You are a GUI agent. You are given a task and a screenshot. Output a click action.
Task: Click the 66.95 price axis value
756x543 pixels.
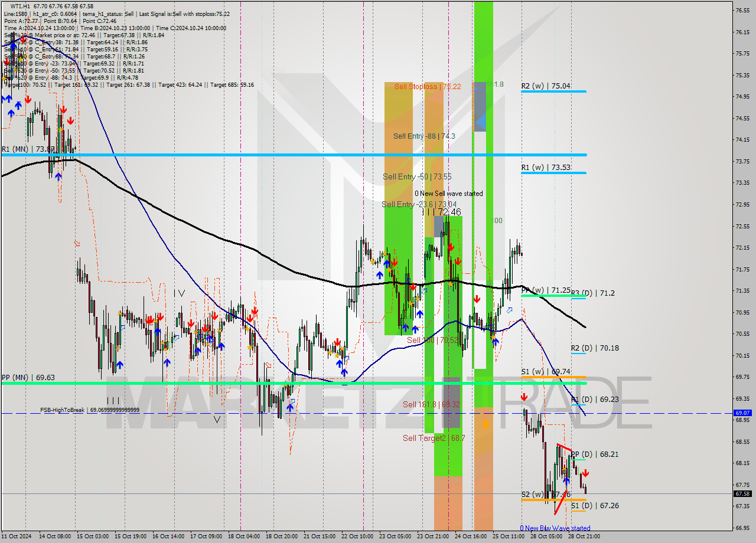(742, 528)
